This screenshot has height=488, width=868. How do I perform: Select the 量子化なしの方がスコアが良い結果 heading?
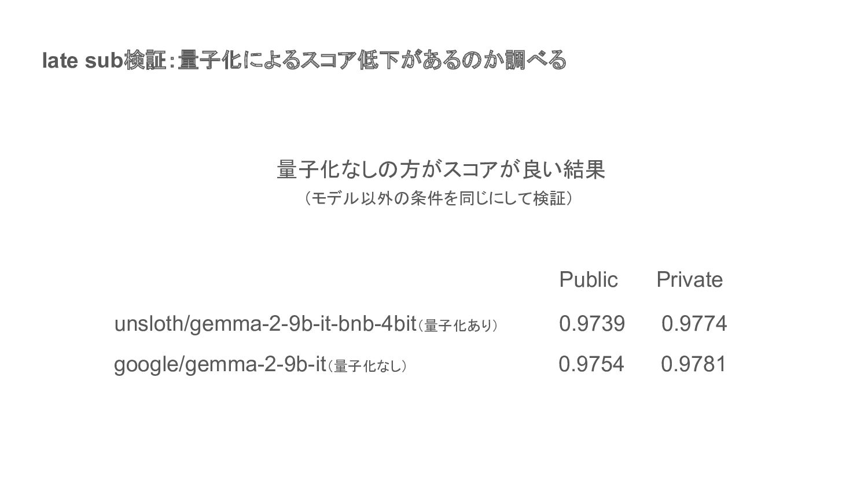441,169
